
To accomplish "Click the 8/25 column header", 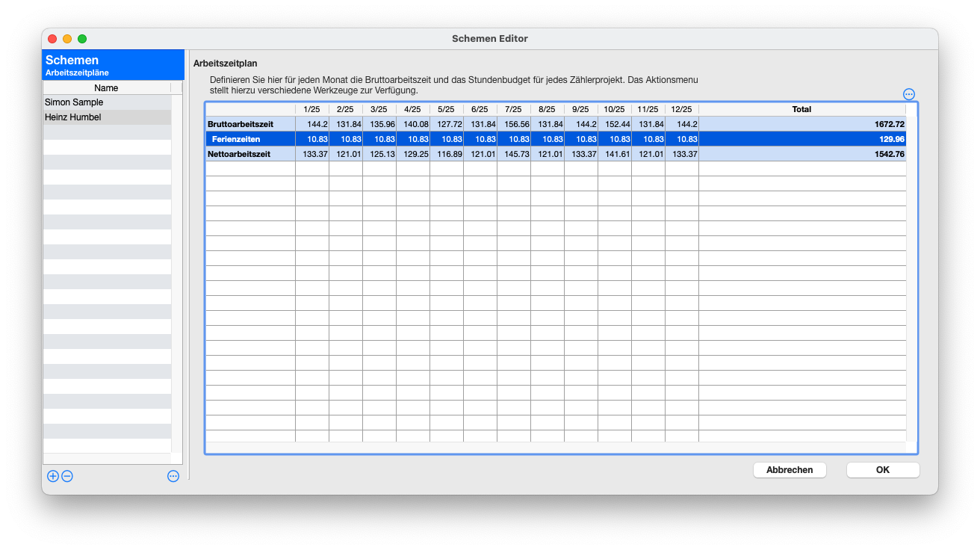I will click(548, 109).
